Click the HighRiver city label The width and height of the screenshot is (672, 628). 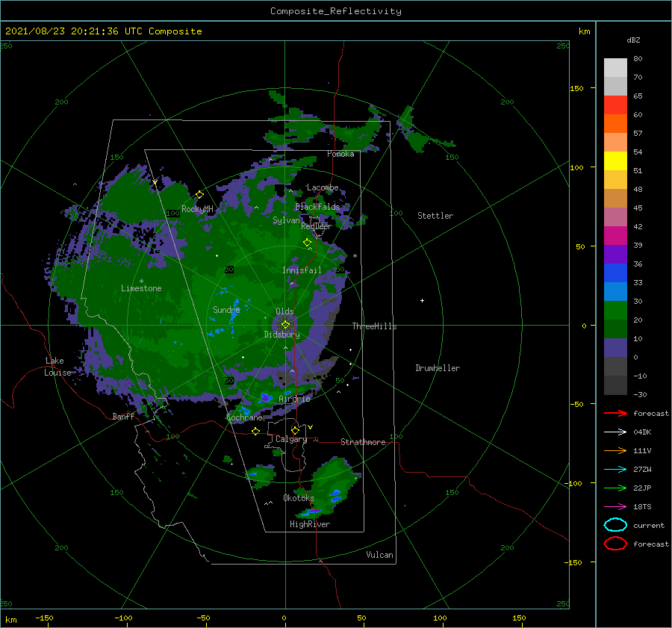tap(310, 524)
